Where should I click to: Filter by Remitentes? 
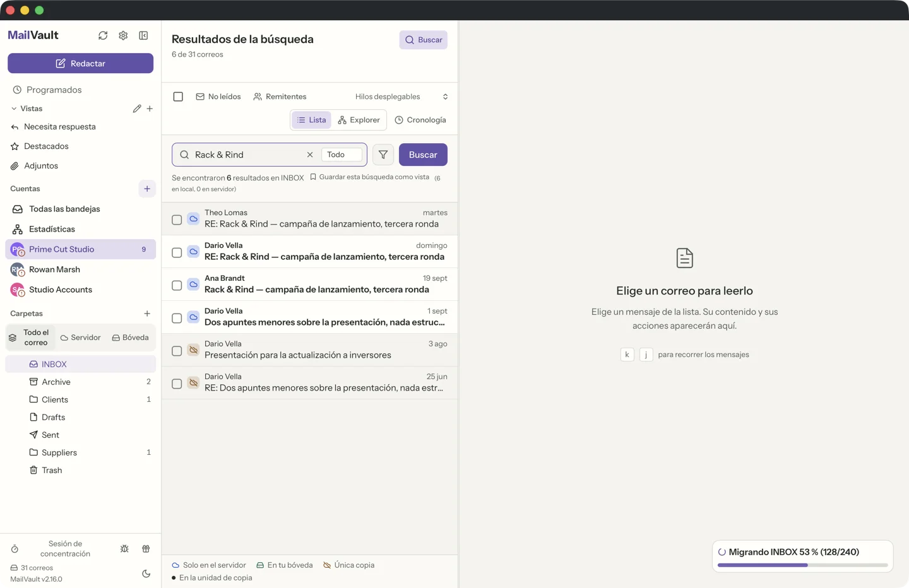click(x=280, y=97)
